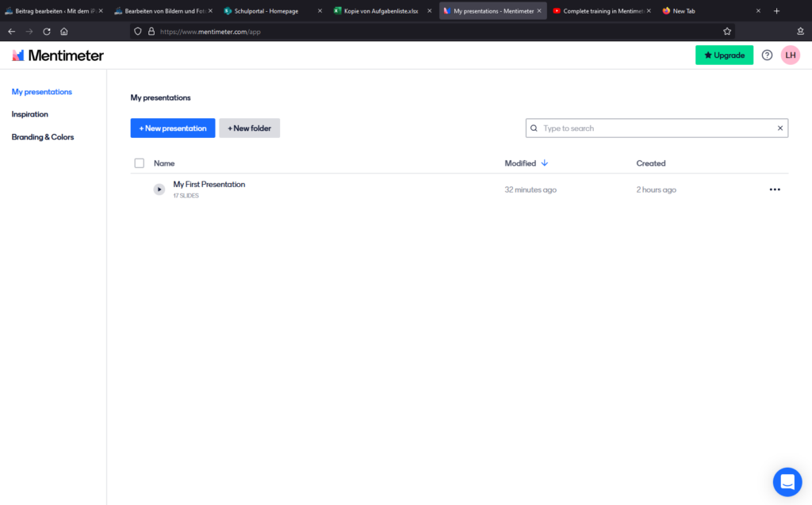The width and height of the screenshot is (812, 505).
Task: Click the Mentimeter logo in header
Action: coord(58,55)
